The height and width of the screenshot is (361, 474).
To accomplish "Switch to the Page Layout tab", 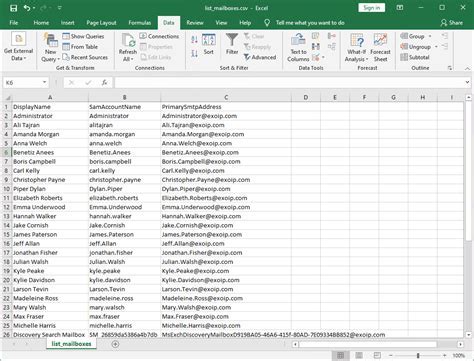I will (x=101, y=23).
